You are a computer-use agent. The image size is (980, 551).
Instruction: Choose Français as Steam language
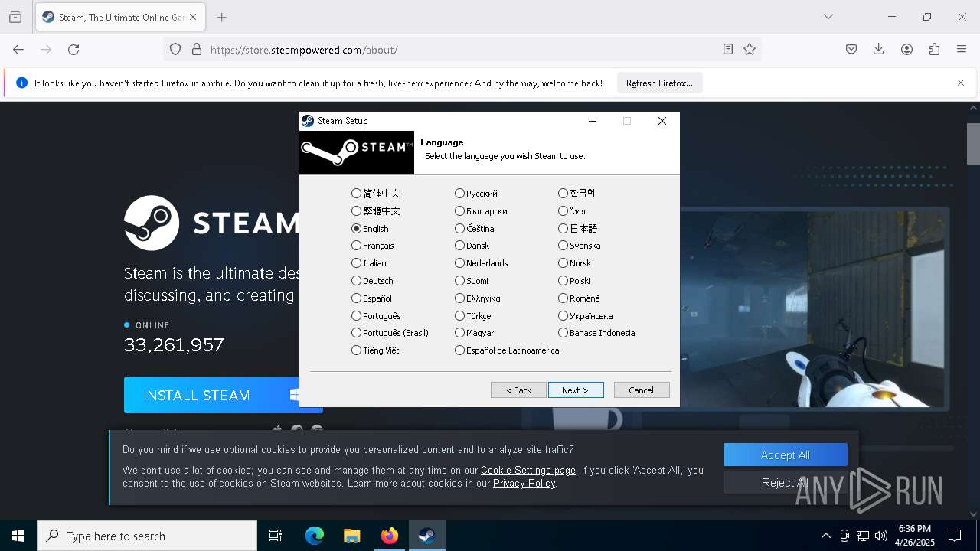coord(373,246)
